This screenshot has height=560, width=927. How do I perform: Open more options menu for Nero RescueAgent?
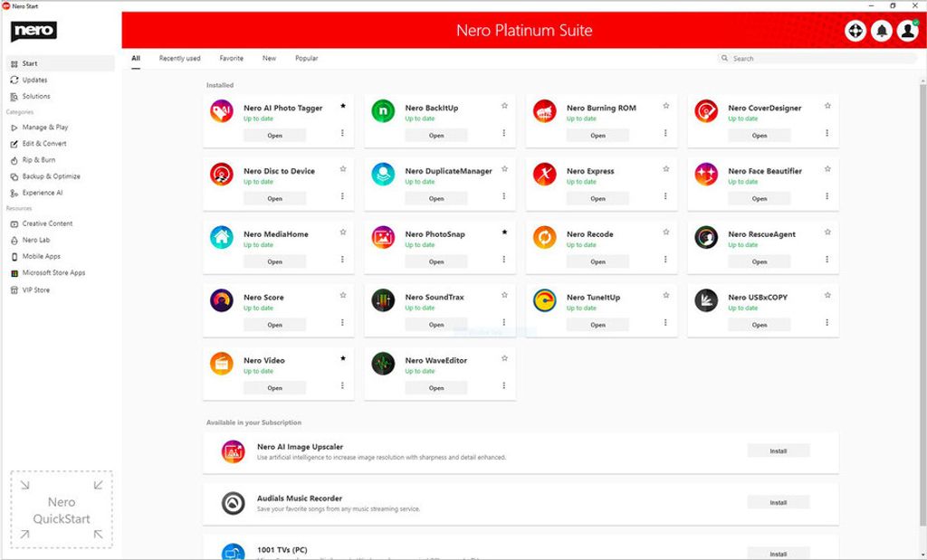point(827,260)
